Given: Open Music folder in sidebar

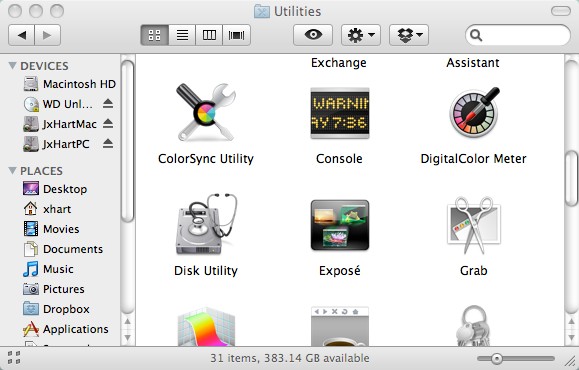Looking at the screenshot, I should 48,269.
